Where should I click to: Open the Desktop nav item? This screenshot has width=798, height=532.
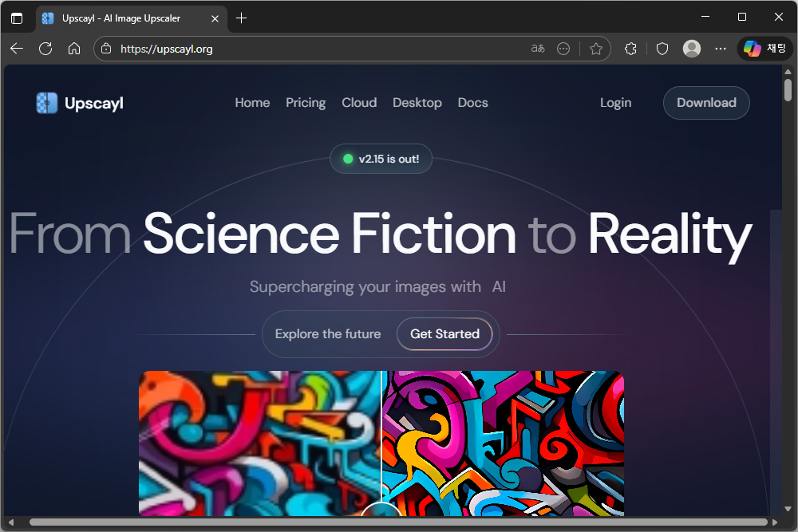pos(417,103)
